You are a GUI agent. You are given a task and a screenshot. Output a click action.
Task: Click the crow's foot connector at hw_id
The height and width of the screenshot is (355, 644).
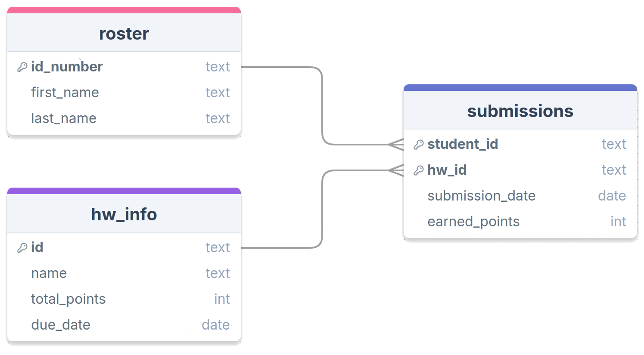click(396, 170)
